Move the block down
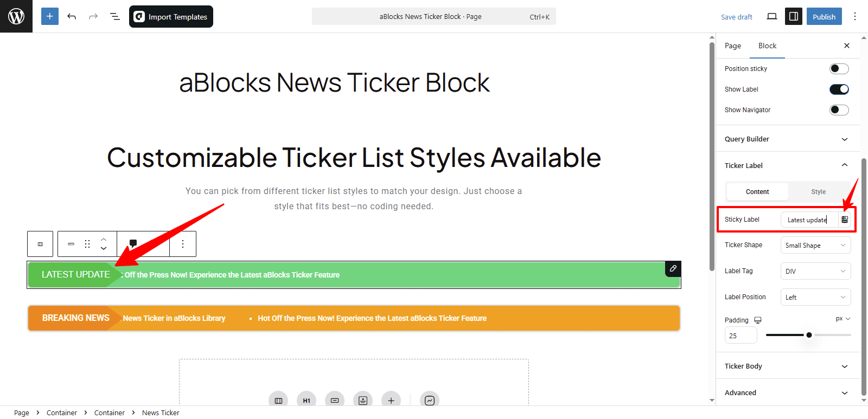 104,249
